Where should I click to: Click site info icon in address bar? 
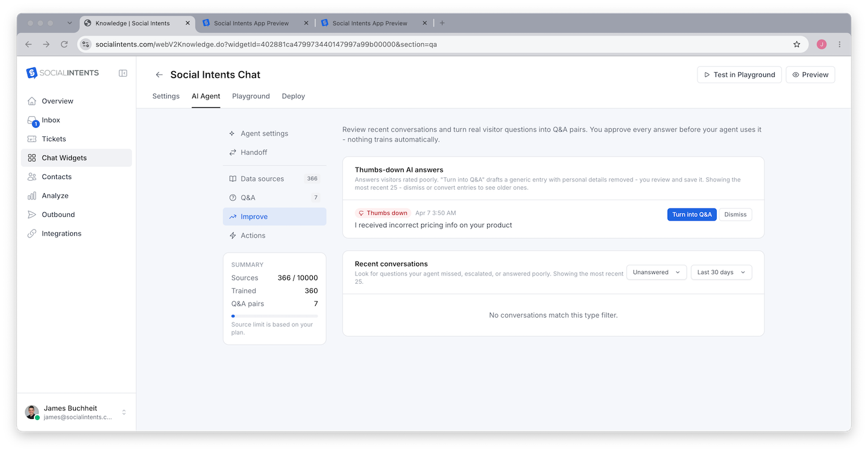86,44
